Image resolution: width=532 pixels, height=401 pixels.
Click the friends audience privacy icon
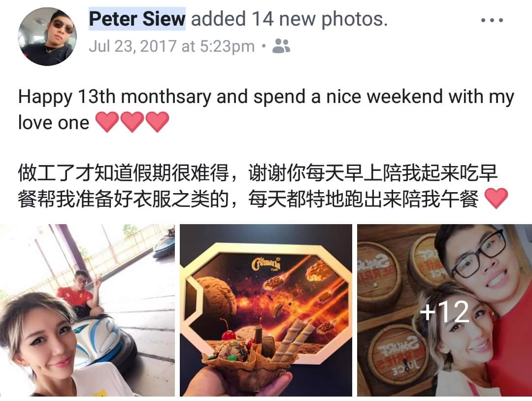pos(281,46)
